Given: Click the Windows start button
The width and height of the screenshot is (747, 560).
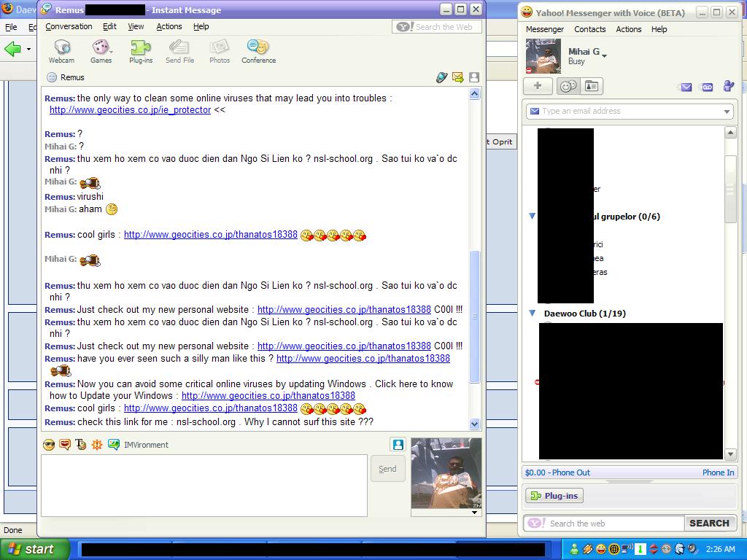Looking at the screenshot, I should tap(34, 549).
